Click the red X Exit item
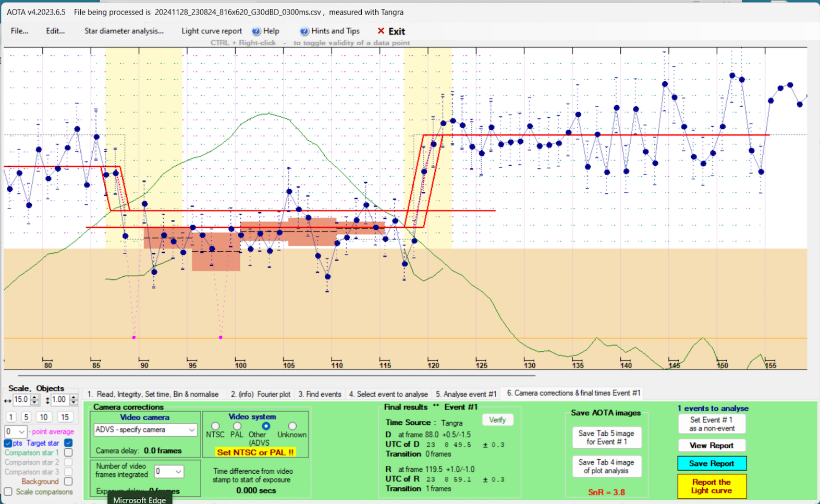This screenshot has height=504, width=820. pyautogui.click(x=391, y=31)
